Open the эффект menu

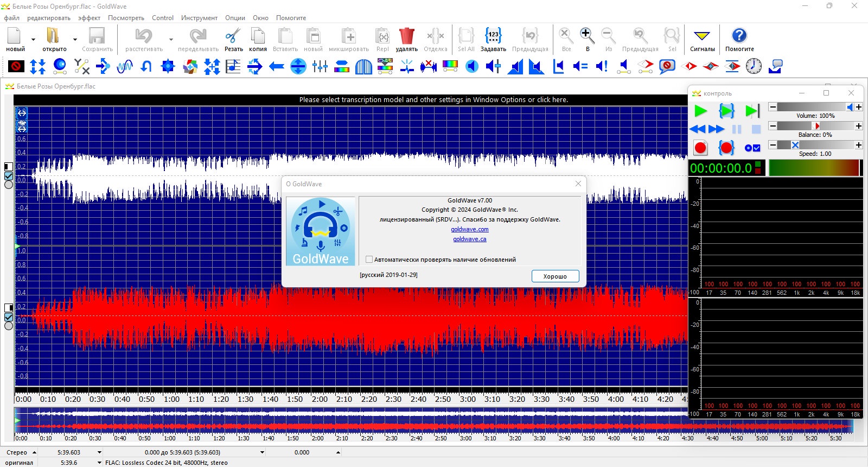[89, 18]
